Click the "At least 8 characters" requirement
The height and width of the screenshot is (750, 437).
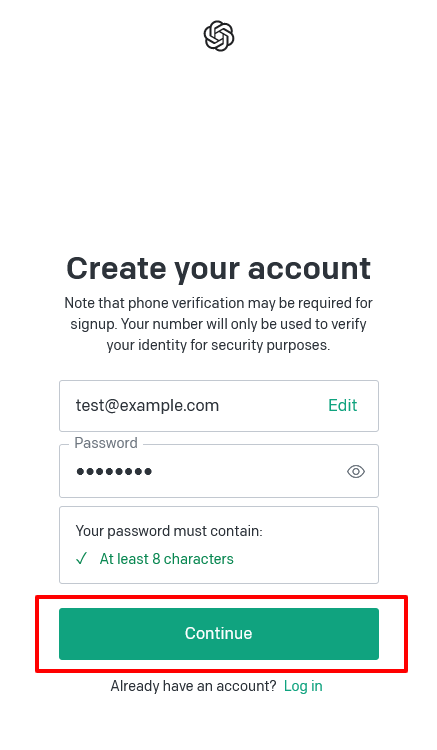pos(166,559)
